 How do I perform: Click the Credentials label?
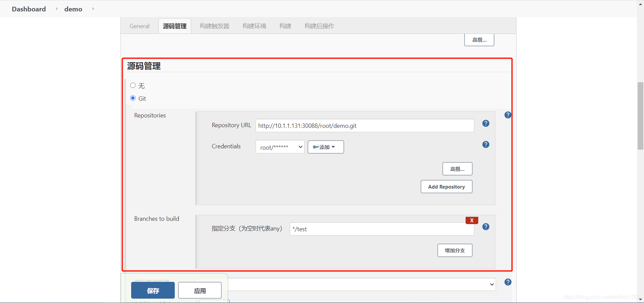click(x=226, y=146)
